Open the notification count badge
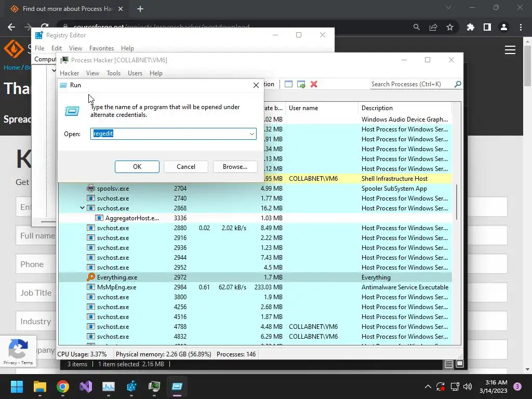 click(x=517, y=387)
